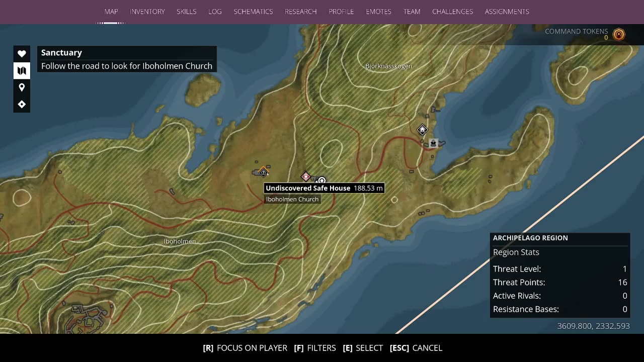644x362 pixels.
Task: Select the map legend icon in sidebar
Action: [22, 71]
